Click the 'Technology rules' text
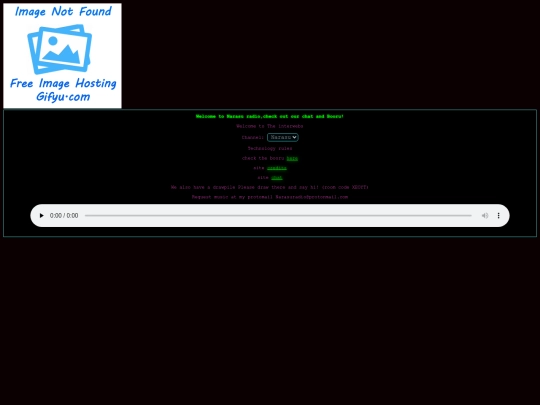Viewport: 540px width, 405px height. pyautogui.click(x=270, y=148)
